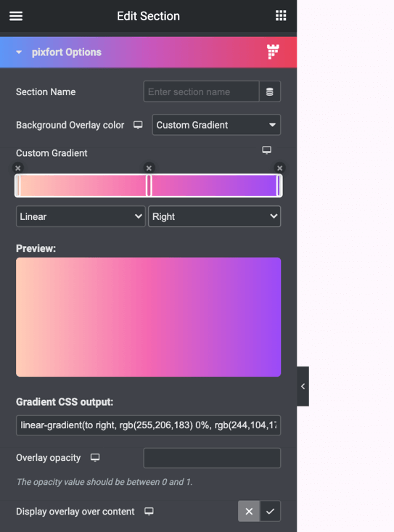Remove the last gradient color stop
394x532 pixels.
point(280,168)
